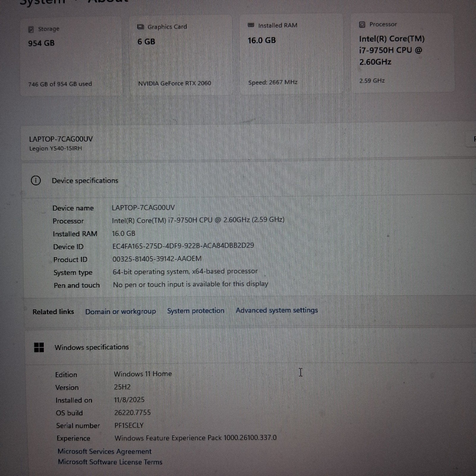
Task: Select the text 'Speed: 2667 MHz'
Action: [273, 82]
